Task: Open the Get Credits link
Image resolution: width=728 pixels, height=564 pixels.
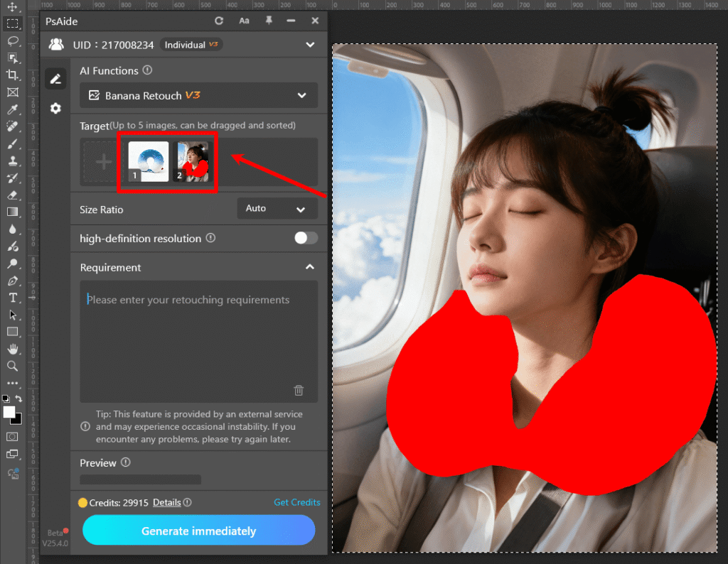Action: tap(296, 502)
